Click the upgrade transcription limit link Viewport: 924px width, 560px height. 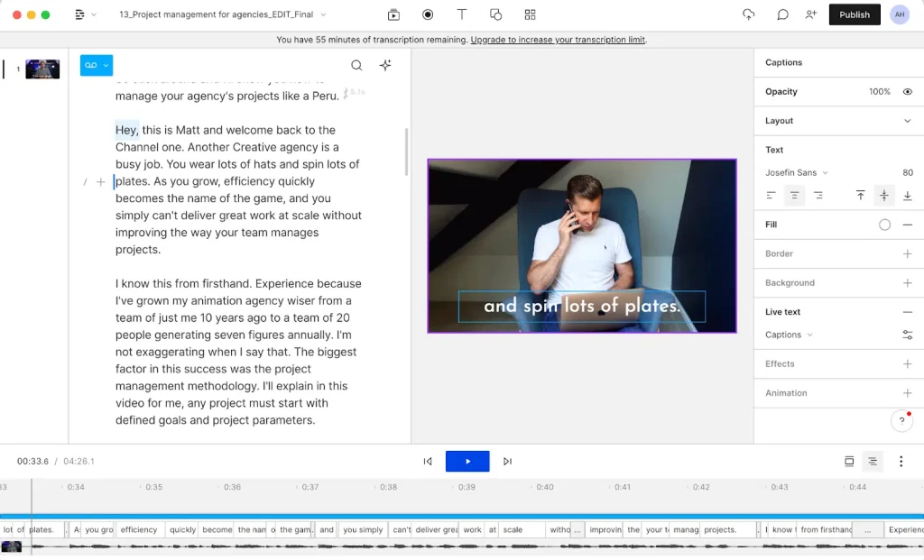(558, 40)
